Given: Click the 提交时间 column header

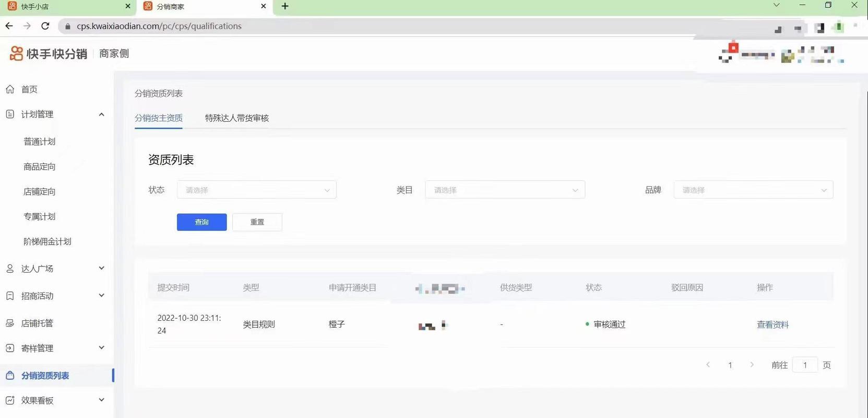Looking at the screenshot, I should pyautogui.click(x=173, y=287).
